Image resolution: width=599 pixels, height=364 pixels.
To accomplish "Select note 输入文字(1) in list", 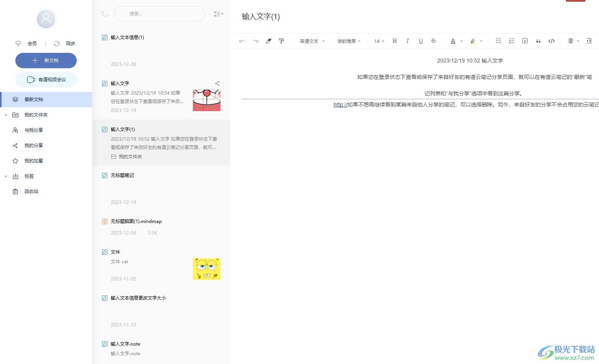I will tap(161, 143).
